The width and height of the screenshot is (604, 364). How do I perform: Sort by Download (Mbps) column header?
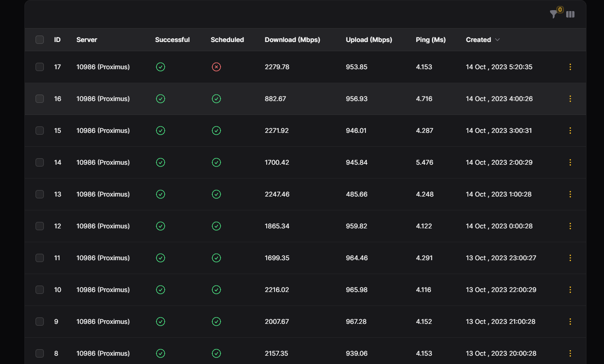tap(292, 40)
